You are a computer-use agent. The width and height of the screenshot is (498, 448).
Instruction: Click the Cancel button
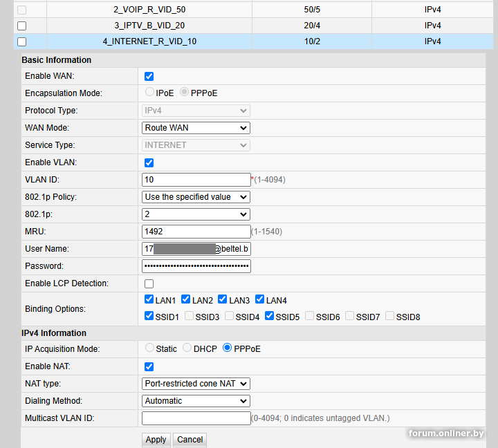point(190,440)
